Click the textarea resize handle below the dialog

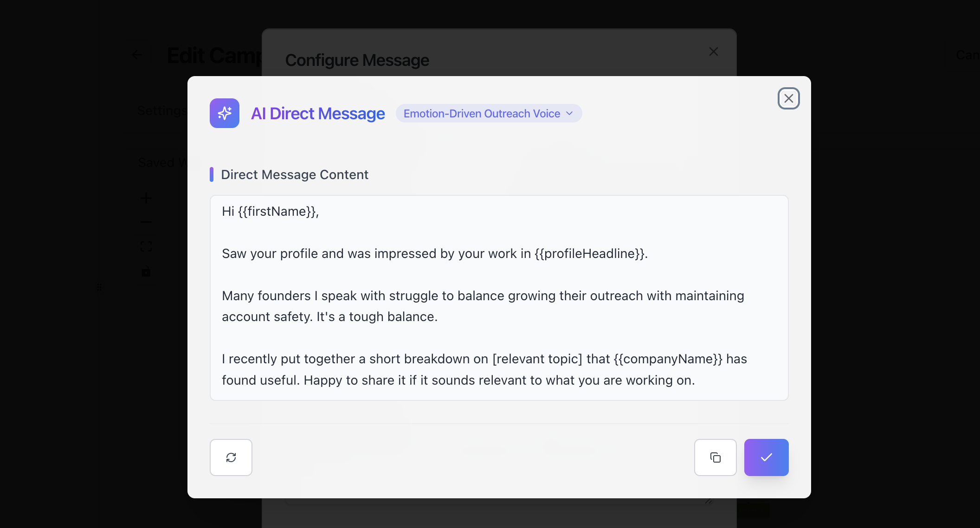(709, 501)
